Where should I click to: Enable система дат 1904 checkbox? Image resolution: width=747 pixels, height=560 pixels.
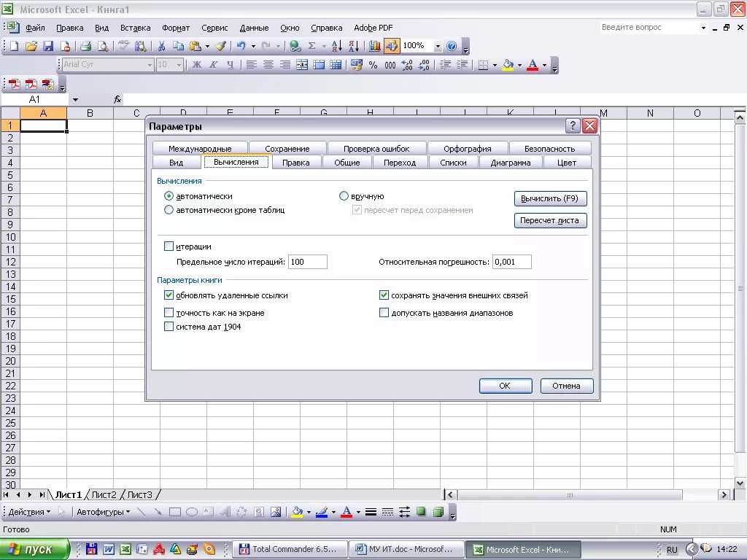(169, 327)
